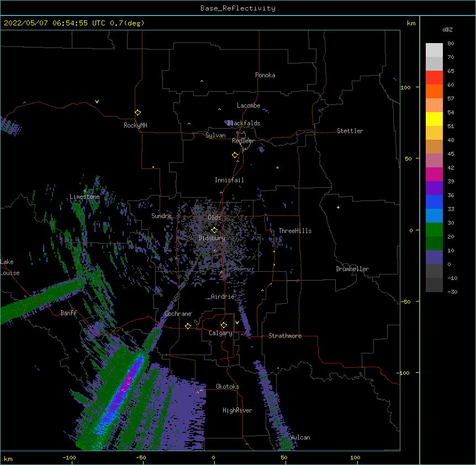This screenshot has height=465, width=476.
Task: Click the Strathmore label
Action: click(x=285, y=336)
